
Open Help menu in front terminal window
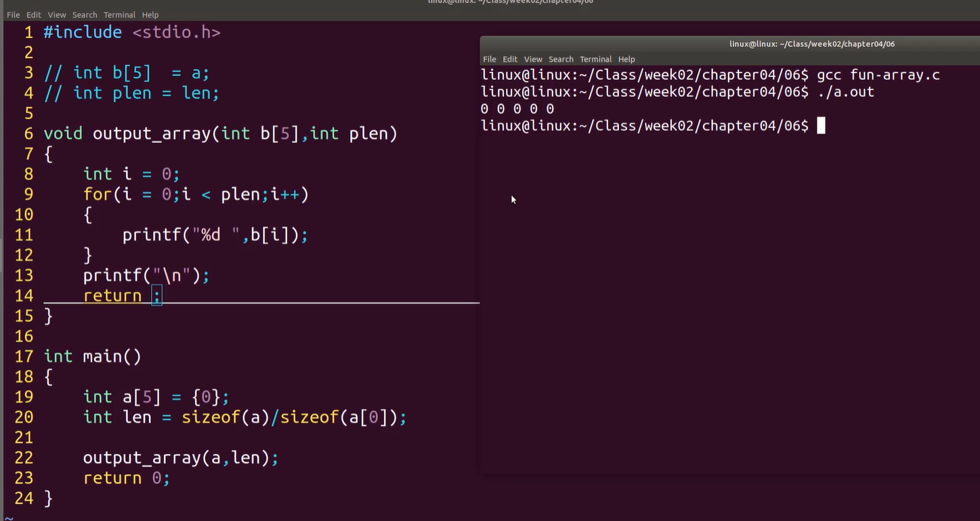(x=626, y=60)
